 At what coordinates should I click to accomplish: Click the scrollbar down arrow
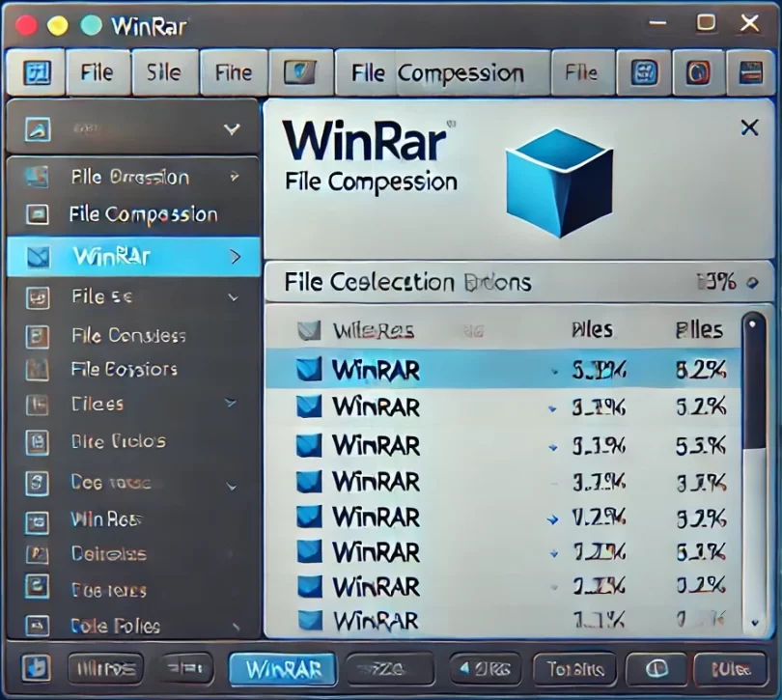pyautogui.click(x=755, y=623)
